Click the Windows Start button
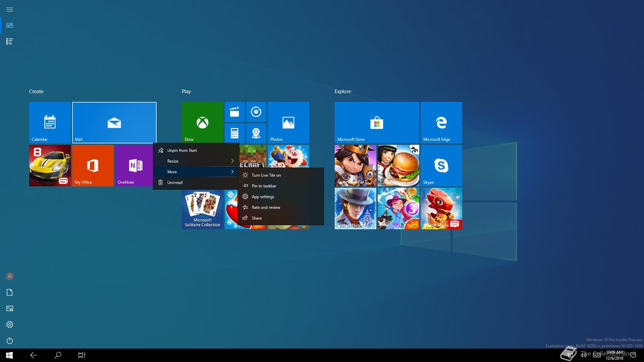644x362 pixels. tap(9, 355)
